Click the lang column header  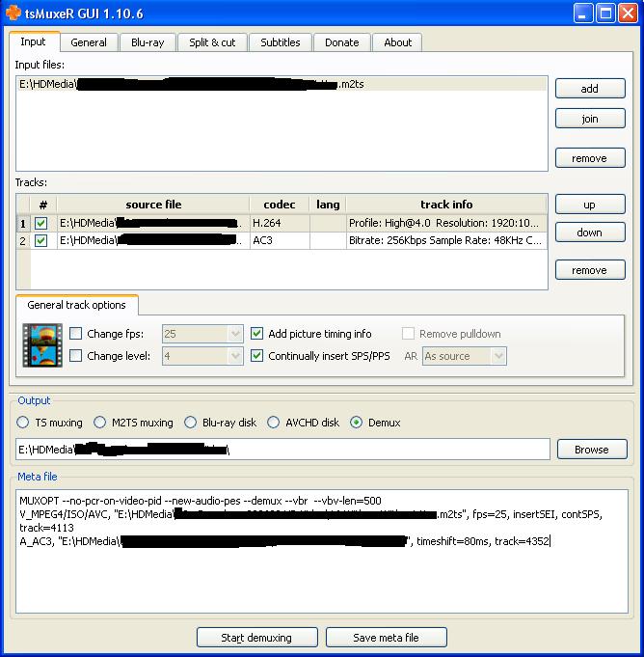[328, 205]
